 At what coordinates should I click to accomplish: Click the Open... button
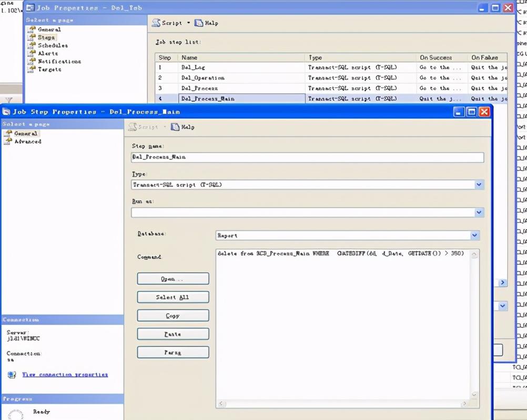tap(173, 278)
